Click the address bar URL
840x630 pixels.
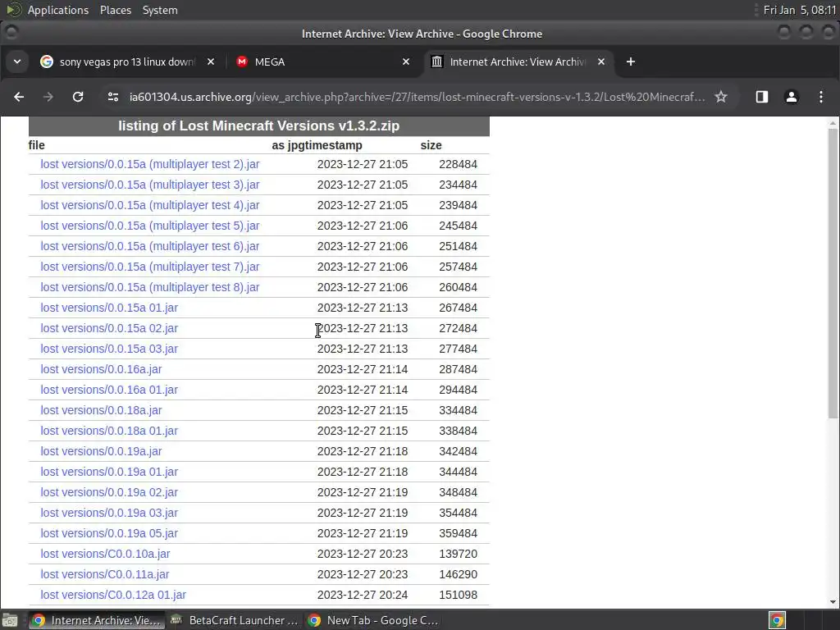(x=417, y=97)
